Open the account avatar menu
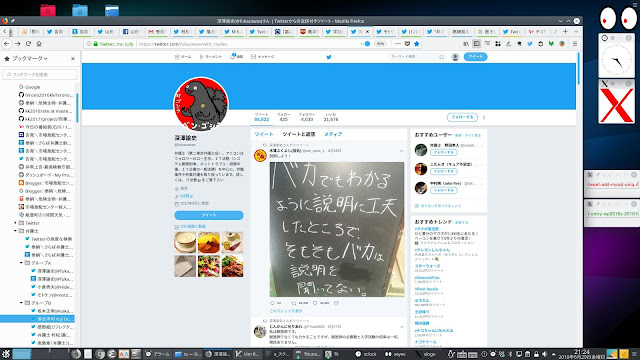This screenshot has width=640, height=360. [455, 57]
